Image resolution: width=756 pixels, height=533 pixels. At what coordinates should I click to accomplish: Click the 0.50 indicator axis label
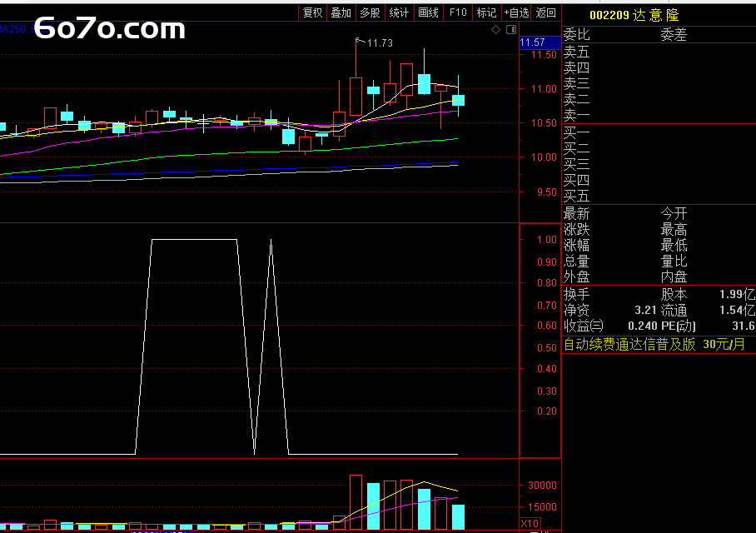pyautogui.click(x=547, y=348)
